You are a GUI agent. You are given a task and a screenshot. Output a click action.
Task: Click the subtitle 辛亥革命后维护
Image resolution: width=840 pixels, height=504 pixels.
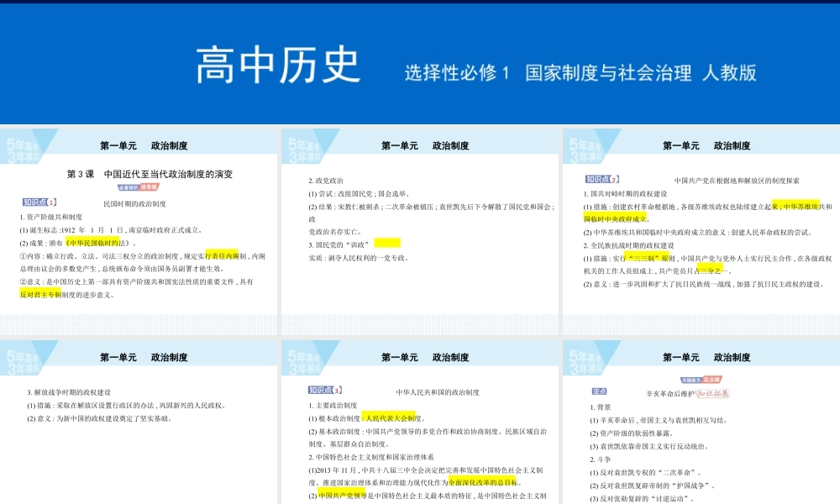coord(670,394)
